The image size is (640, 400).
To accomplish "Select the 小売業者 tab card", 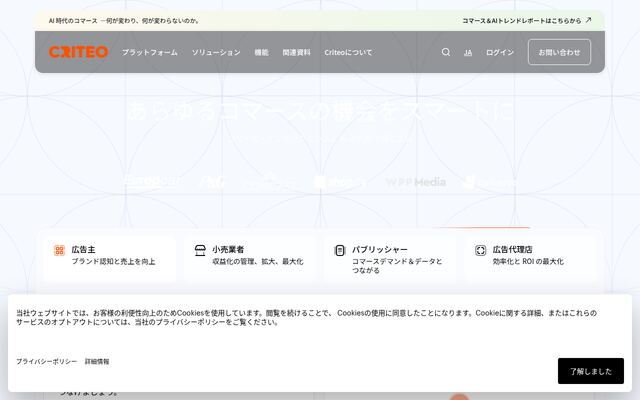I will (250, 258).
